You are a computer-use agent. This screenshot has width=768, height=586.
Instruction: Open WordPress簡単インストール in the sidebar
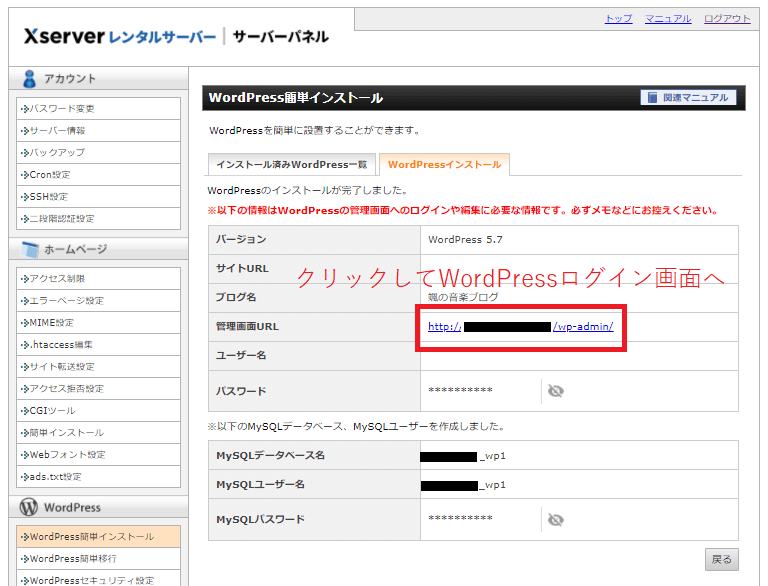point(98,537)
